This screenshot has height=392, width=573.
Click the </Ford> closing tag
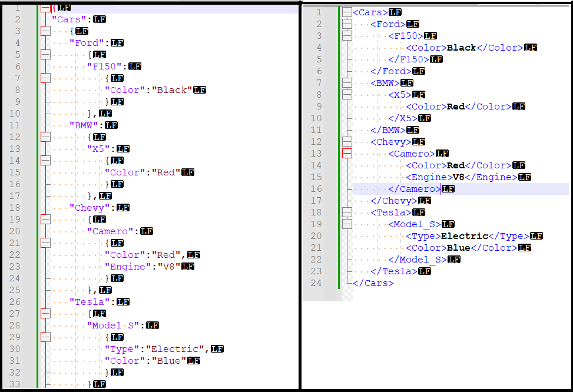391,71
